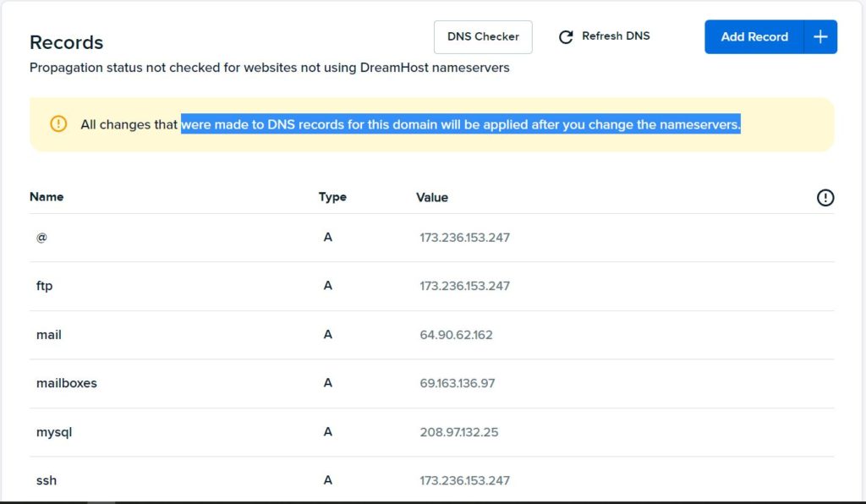Select the mysql record name
Viewport: 866px width, 504px height.
point(54,432)
